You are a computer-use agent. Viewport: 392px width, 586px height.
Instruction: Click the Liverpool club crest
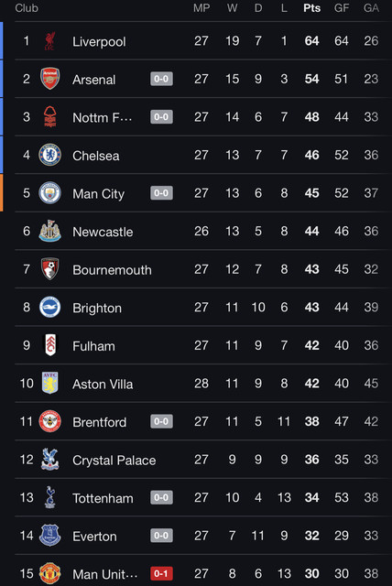49,41
